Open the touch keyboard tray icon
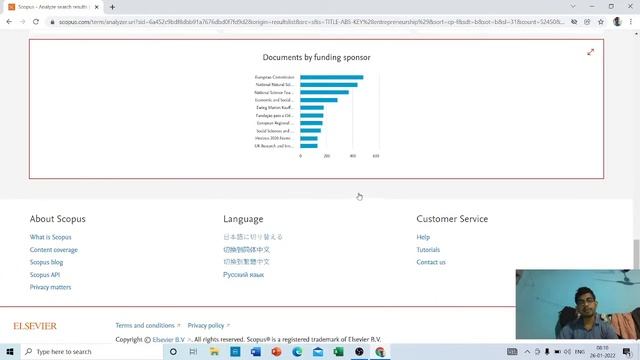640x360 pixels. coord(512,351)
